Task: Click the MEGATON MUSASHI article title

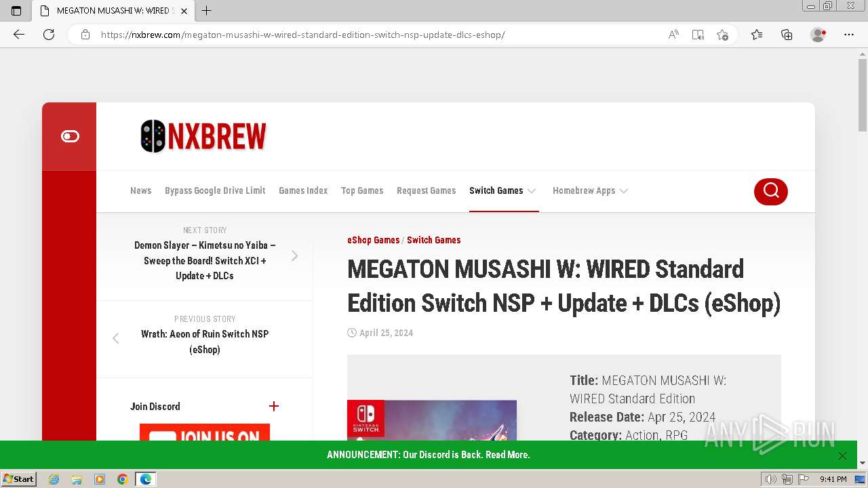Action: (564, 286)
